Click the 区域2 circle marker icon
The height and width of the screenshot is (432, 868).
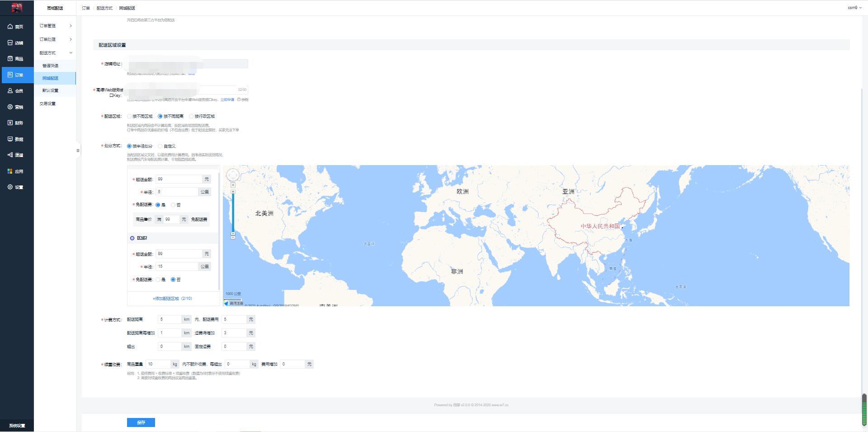pyautogui.click(x=132, y=238)
